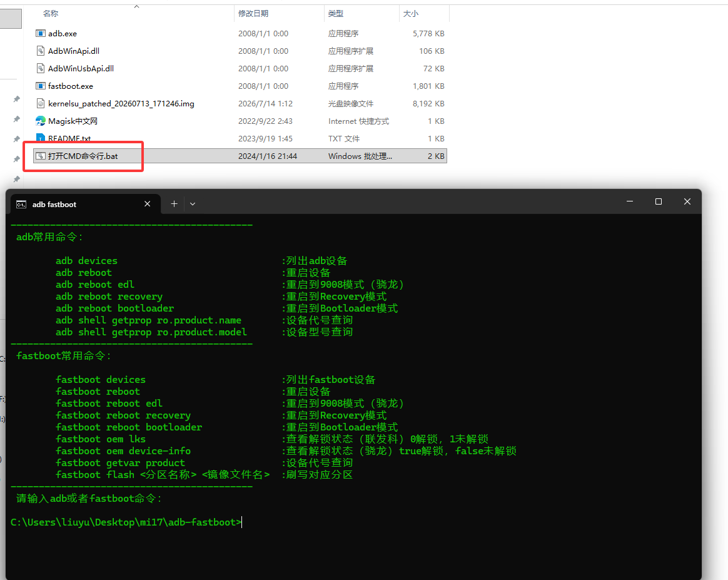Close the adb fastboot terminal tab
Viewport: 728px width, 580px height.
(x=147, y=204)
